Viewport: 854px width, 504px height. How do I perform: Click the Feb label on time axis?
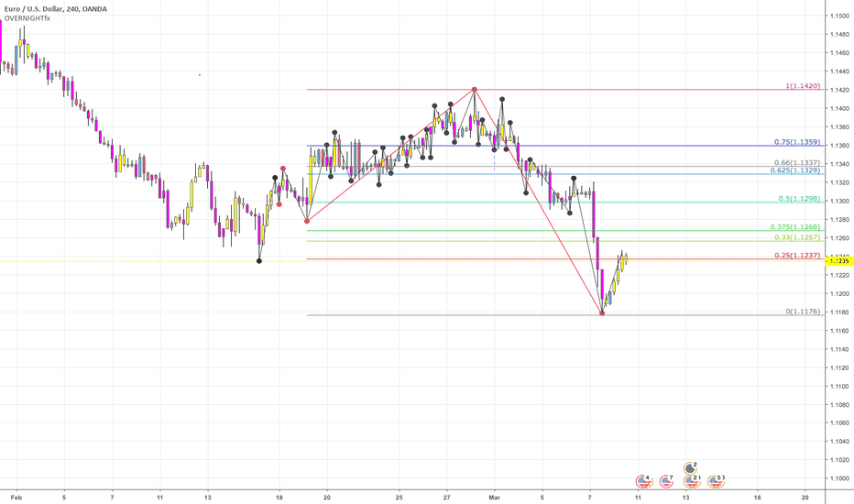pyautogui.click(x=16, y=498)
